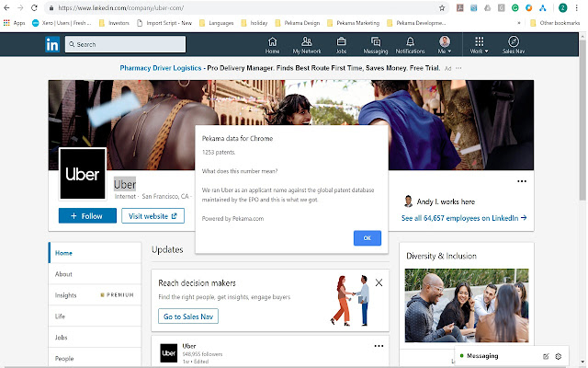Open the Xero bookmark
This screenshot has width=588, height=368.
(62, 23)
